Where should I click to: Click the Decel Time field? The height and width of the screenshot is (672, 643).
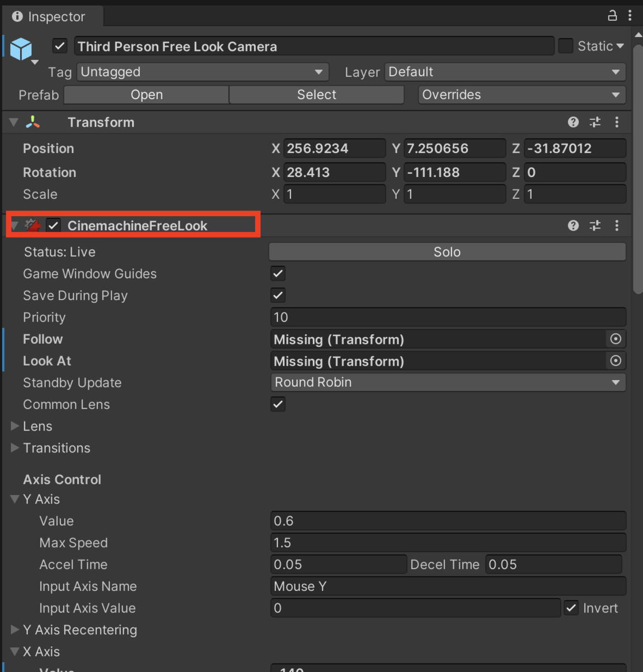[x=553, y=564]
